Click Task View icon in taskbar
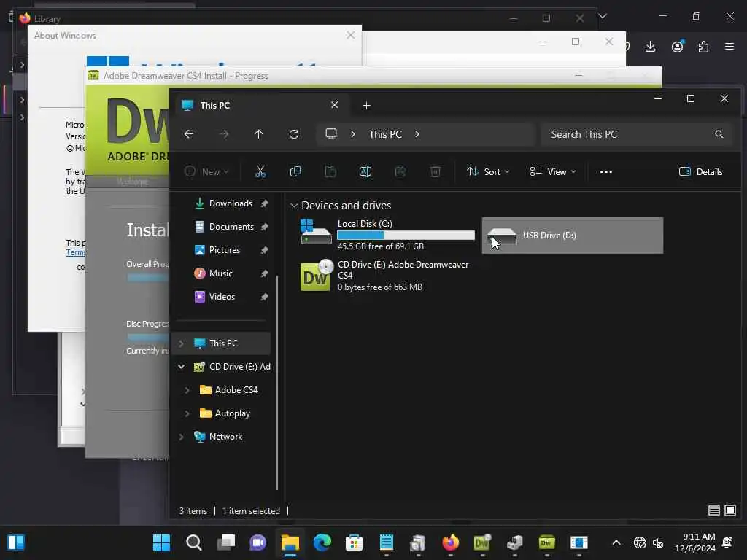 [226, 542]
